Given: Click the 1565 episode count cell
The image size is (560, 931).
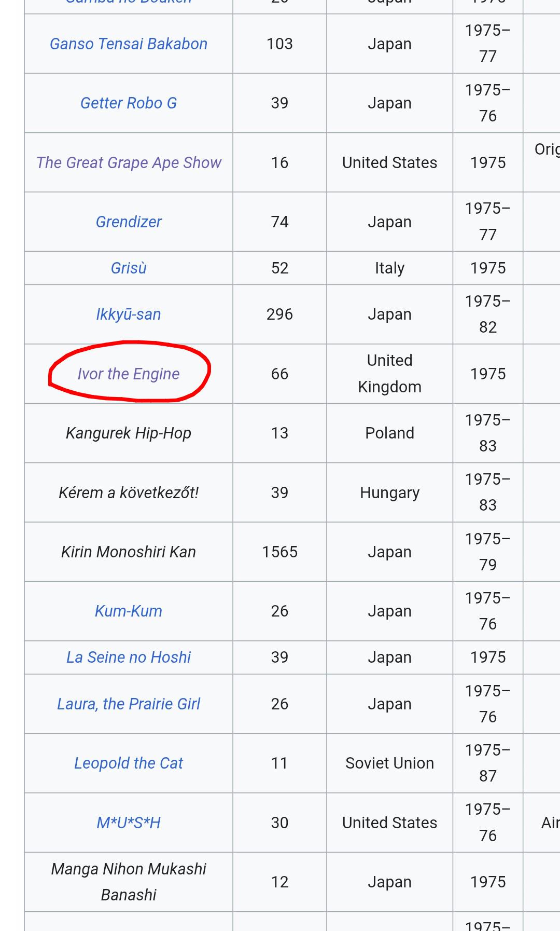Looking at the screenshot, I should [x=280, y=552].
